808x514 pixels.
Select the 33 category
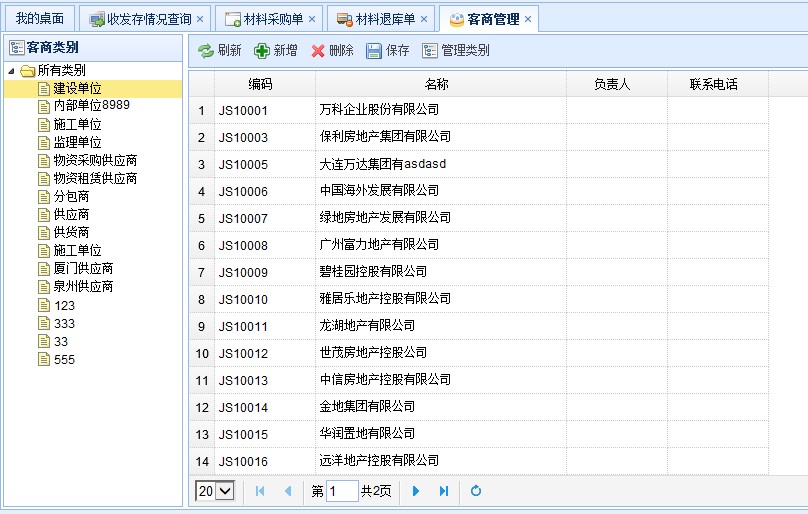(x=61, y=342)
